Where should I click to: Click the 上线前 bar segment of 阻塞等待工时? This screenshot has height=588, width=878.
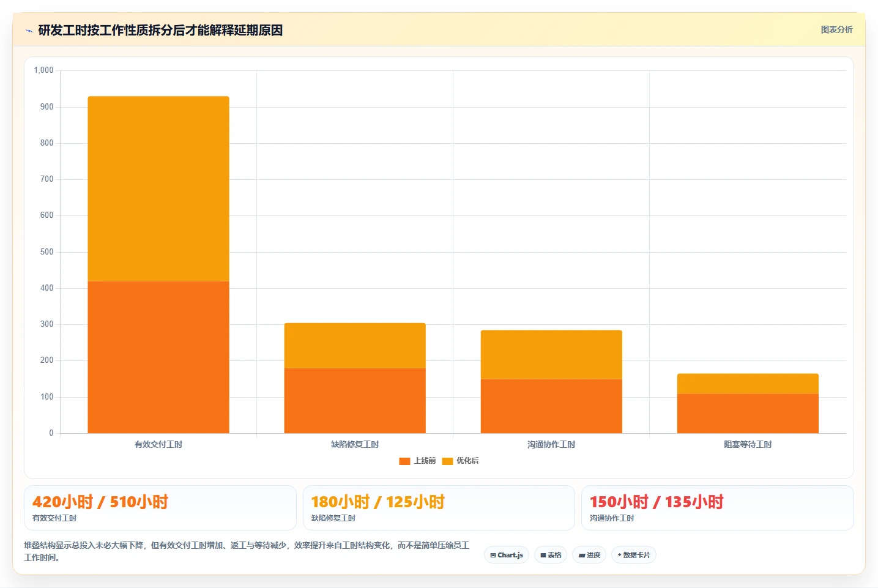point(748,414)
